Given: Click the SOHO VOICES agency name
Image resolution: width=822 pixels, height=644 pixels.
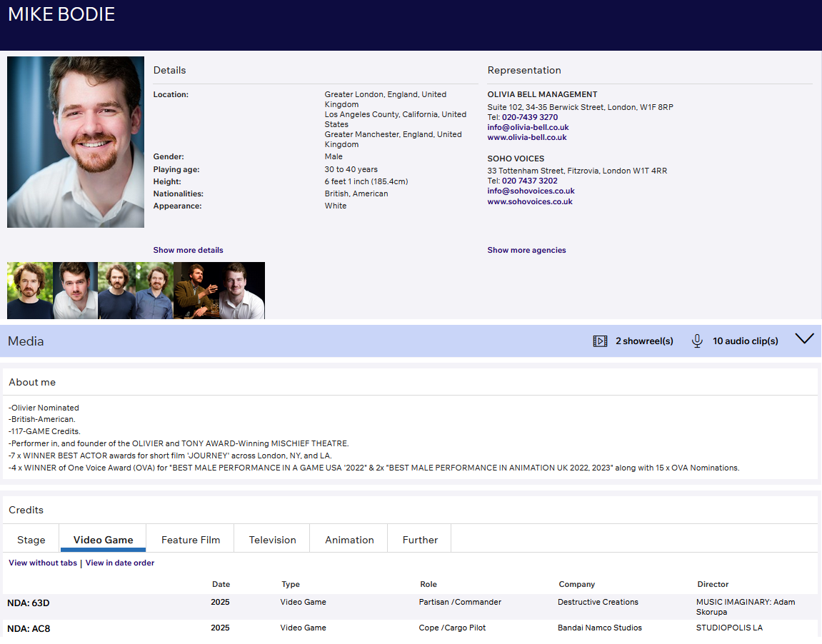Looking at the screenshot, I should click(x=516, y=159).
